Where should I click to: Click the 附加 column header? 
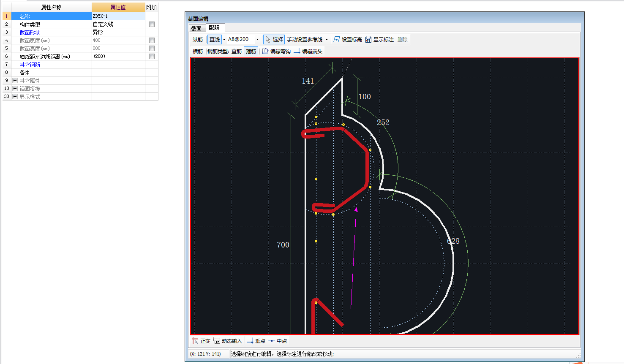click(x=152, y=7)
